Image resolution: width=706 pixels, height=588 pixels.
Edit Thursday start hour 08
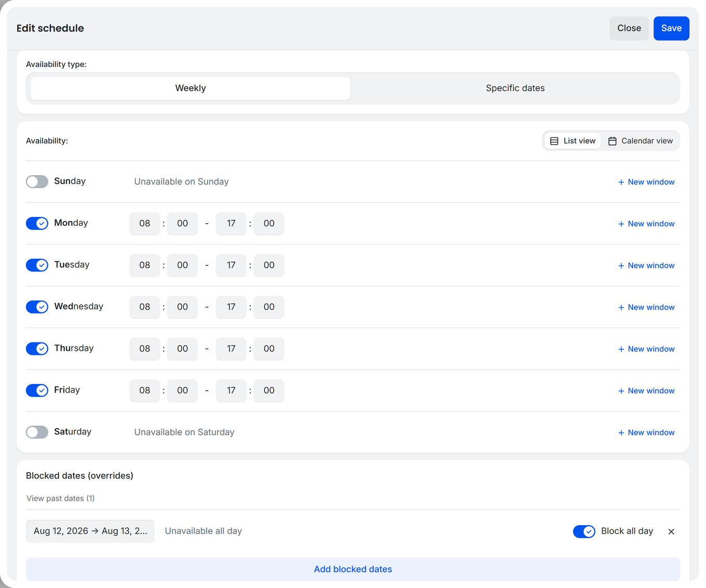pos(145,349)
